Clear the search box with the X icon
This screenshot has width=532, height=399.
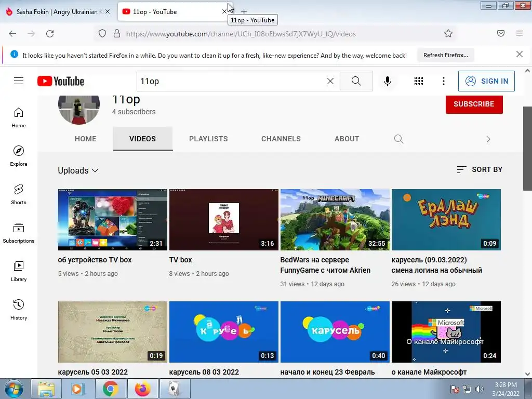(330, 81)
